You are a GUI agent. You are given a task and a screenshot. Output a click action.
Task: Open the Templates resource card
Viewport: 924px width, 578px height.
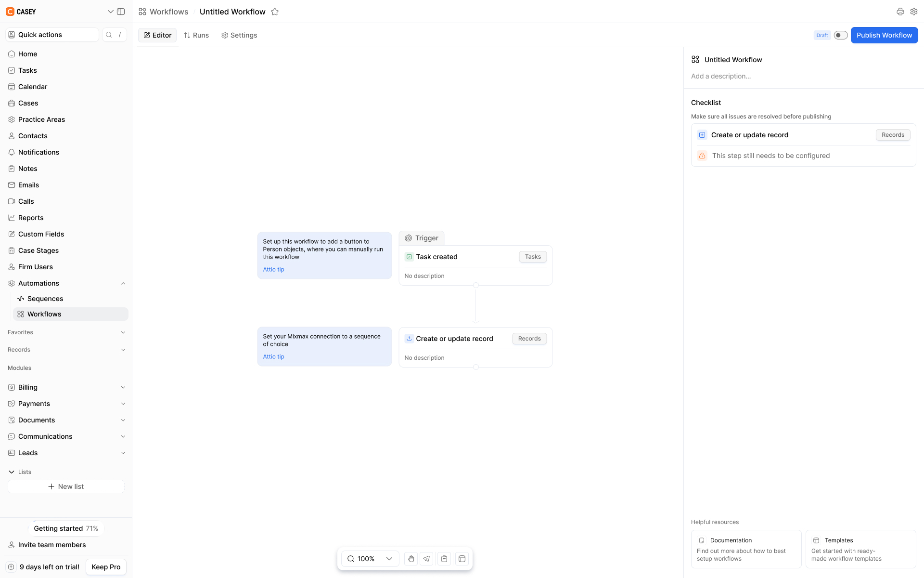[861, 549]
